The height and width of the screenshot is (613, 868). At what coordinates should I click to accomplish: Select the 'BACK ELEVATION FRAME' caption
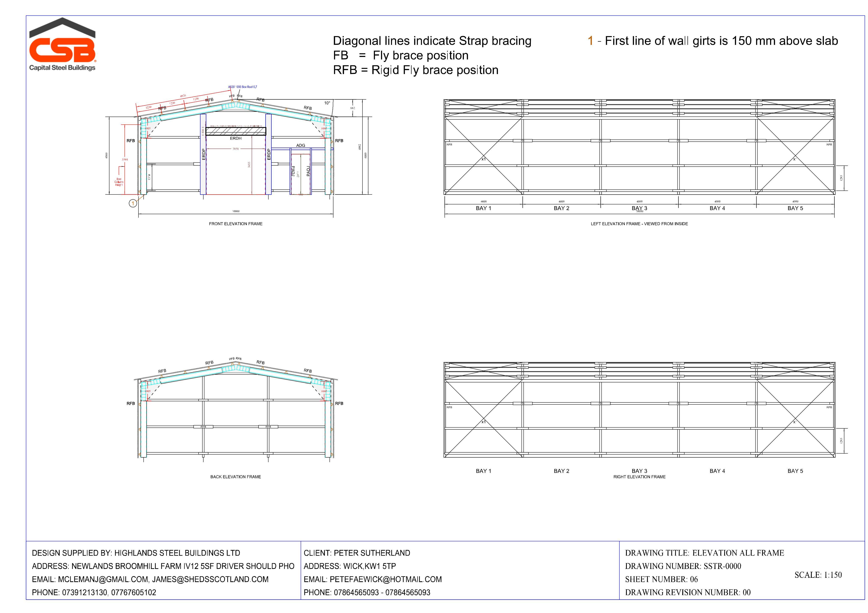click(235, 477)
